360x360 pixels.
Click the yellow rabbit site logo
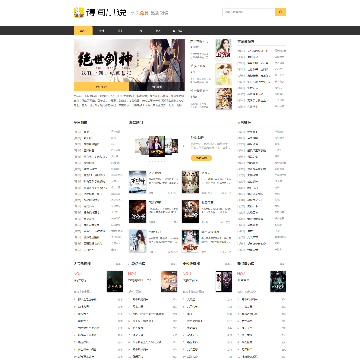pos(79,12)
